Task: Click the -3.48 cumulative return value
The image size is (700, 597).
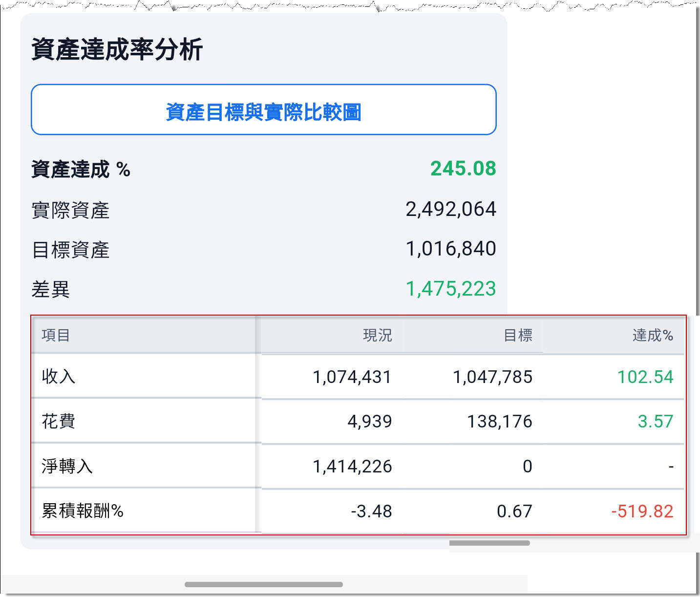Action: [371, 512]
